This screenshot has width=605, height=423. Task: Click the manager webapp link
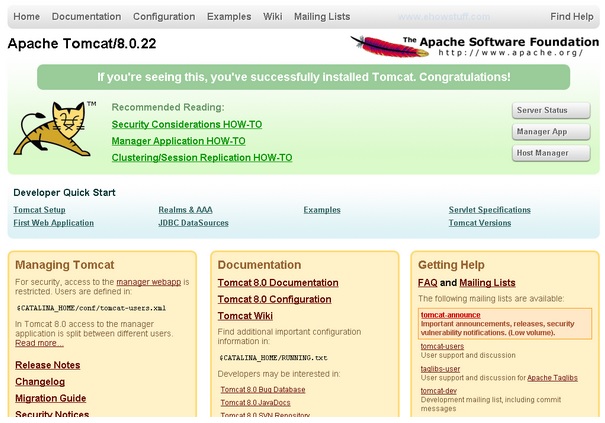149,282
